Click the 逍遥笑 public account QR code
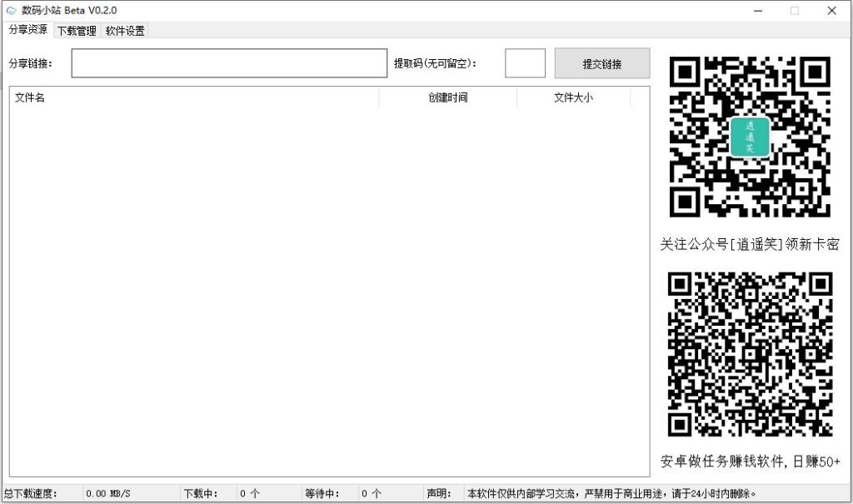 click(750, 137)
